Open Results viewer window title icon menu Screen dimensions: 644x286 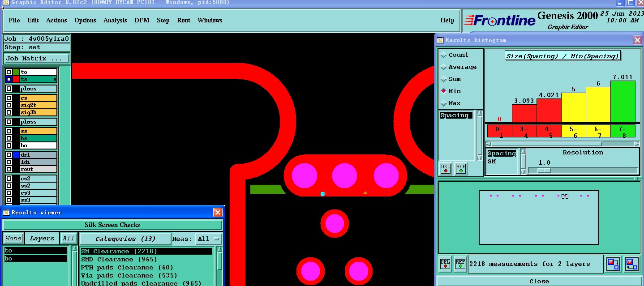[x=6, y=213]
